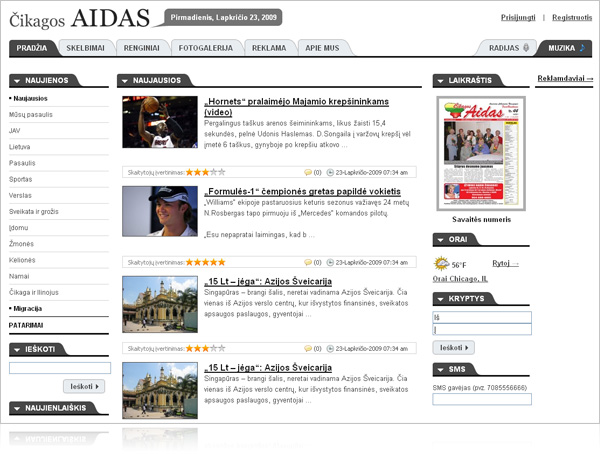600x454 pixels.
Task: Open the Sportas news category
Action: [21, 180]
